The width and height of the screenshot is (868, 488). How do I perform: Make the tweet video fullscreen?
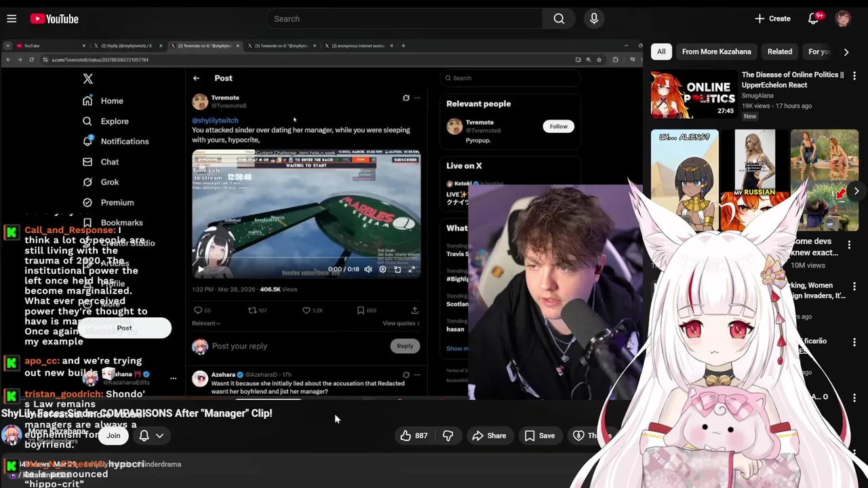tap(412, 269)
